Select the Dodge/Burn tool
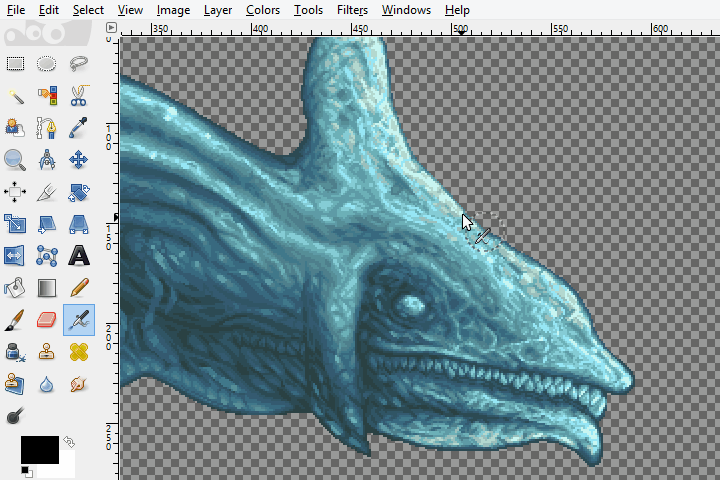720x480 pixels. 15,416
